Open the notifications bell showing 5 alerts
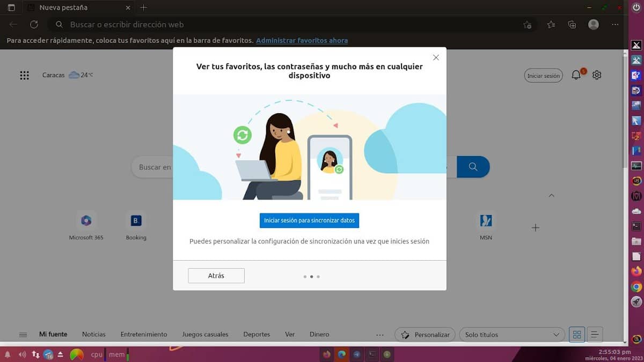The width and height of the screenshot is (644, 362). (x=576, y=75)
